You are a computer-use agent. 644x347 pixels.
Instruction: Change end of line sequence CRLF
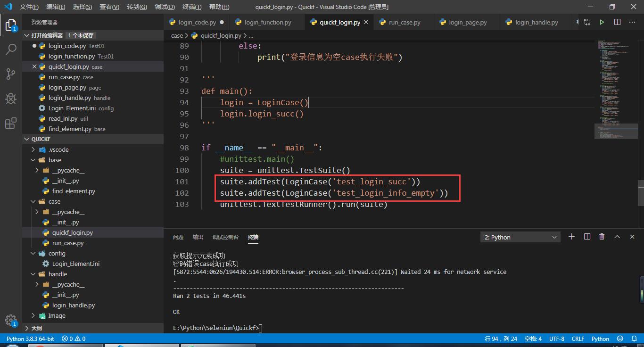(x=578, y=339)
